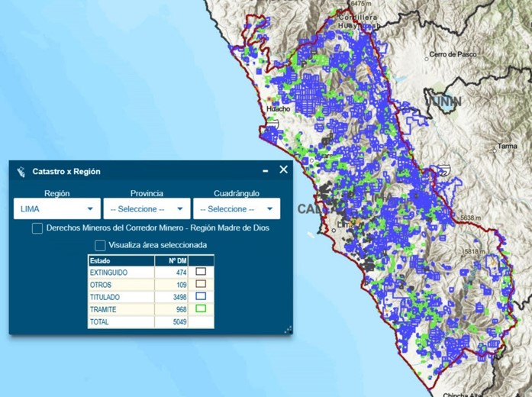The image size is (532, 397).
Task: Click the Huacho city label on map
Action: [x=278, y=109]
